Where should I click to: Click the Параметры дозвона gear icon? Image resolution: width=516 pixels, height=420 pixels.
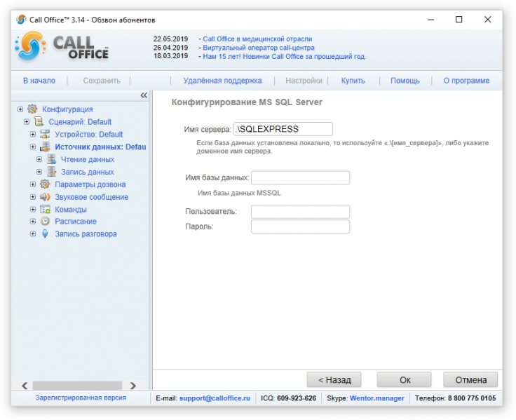45,184
